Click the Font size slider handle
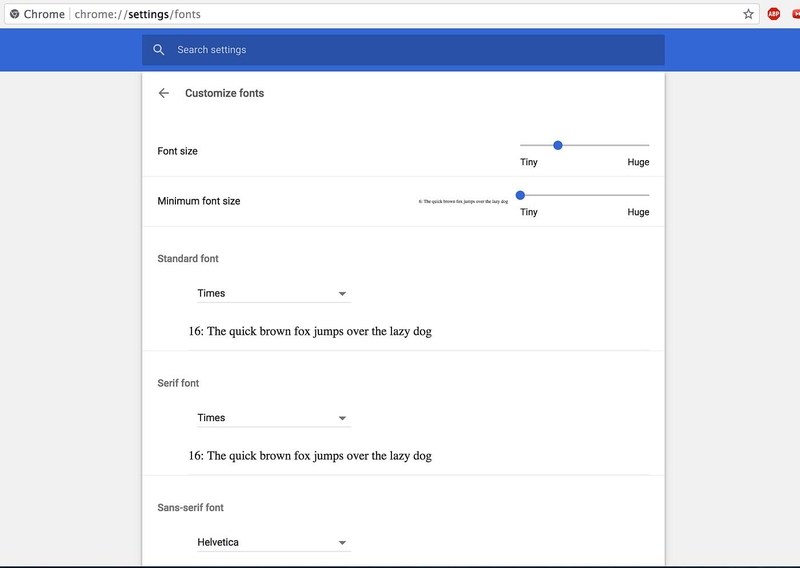The image size is (800, 568). [x=558, y=145]
